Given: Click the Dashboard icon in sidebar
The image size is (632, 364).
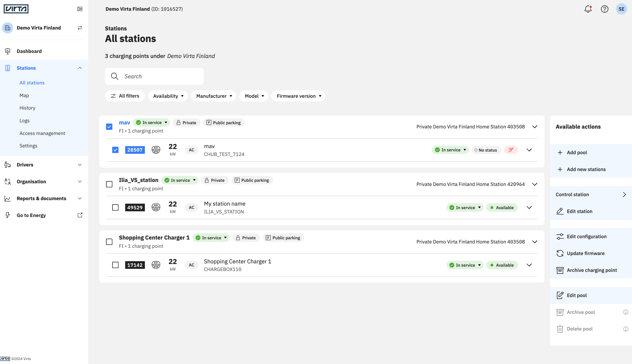Looking at the screenshot, I should click(x=7, y=51).
